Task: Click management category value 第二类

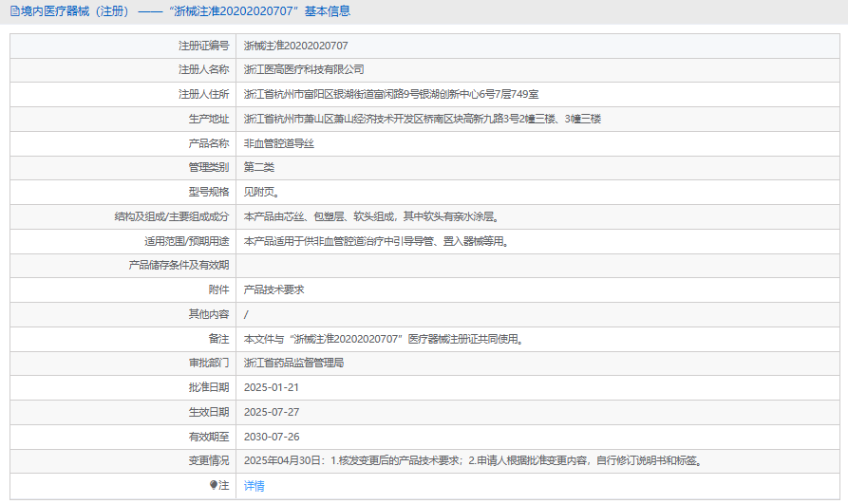Action: (259, 167)
